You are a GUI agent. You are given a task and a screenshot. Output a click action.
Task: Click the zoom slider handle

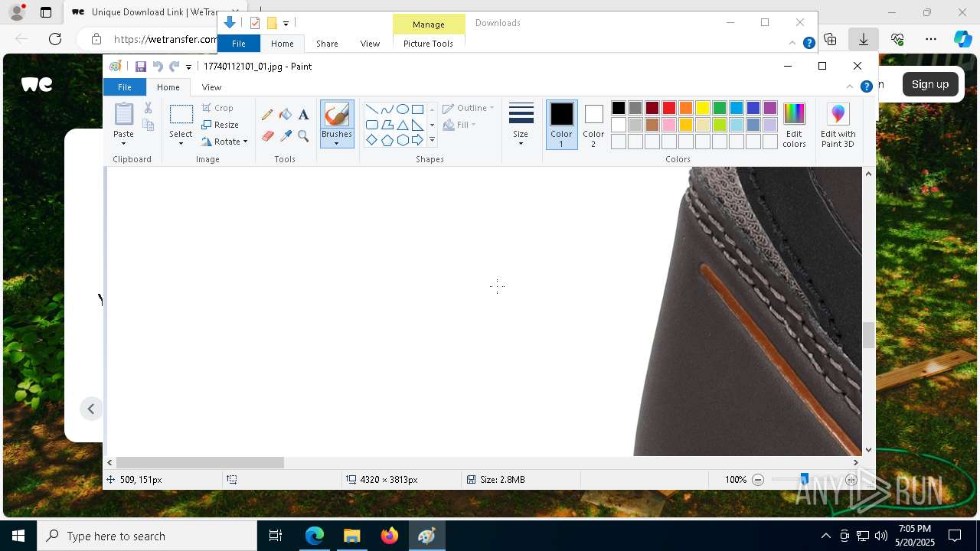click(x=804, y=480)
